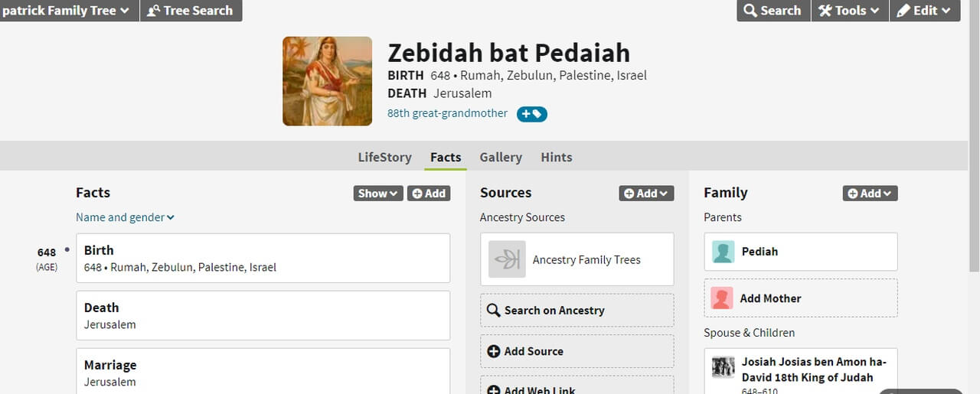Click the Ancestry Family Trees leaf icon
Screen dimensions: 980x394
507,259
